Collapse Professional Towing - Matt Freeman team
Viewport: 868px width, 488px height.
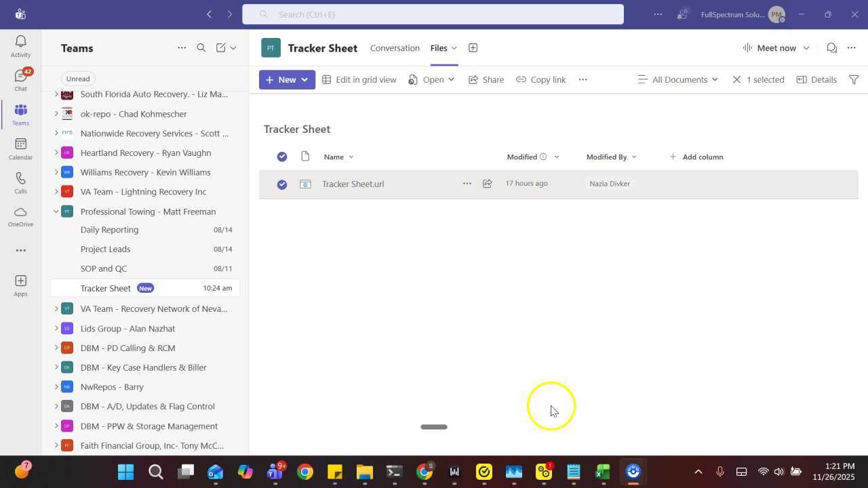(56, 211)
